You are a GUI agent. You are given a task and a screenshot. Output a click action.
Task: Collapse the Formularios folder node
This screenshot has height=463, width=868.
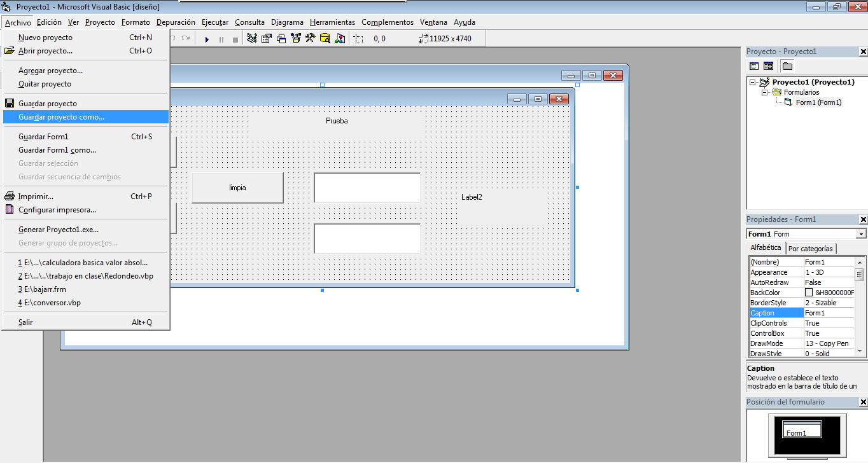pos(765,92)
